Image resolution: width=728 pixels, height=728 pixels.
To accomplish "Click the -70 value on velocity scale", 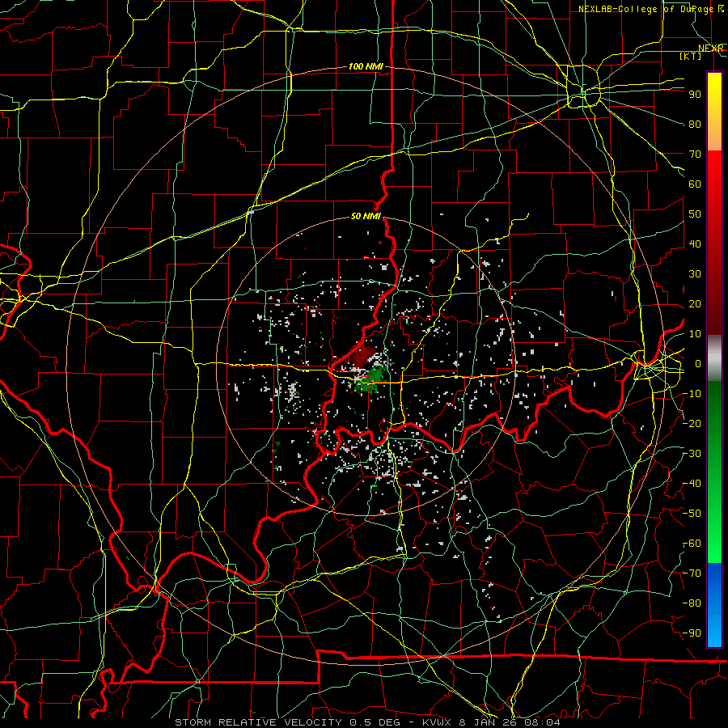I will tap(692, 574).
